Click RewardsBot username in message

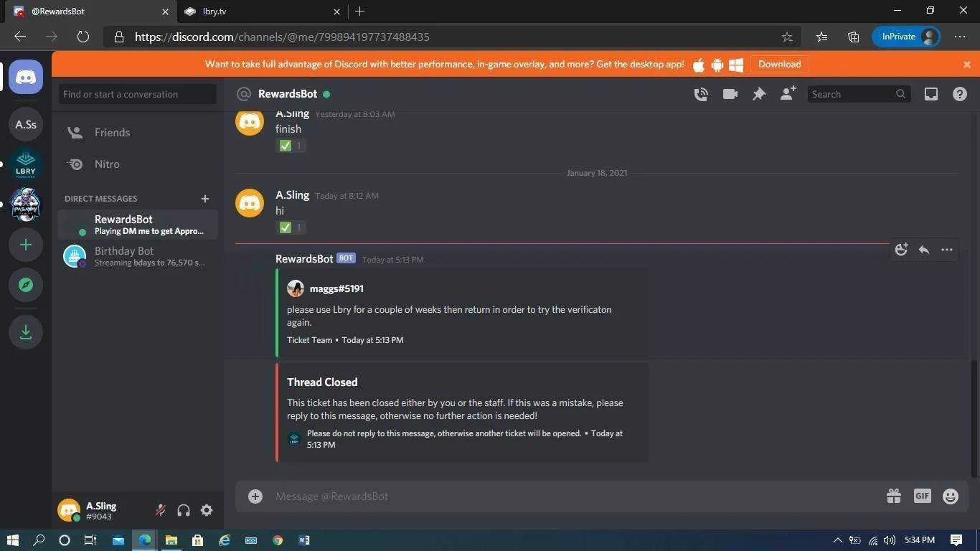[304, 259]
